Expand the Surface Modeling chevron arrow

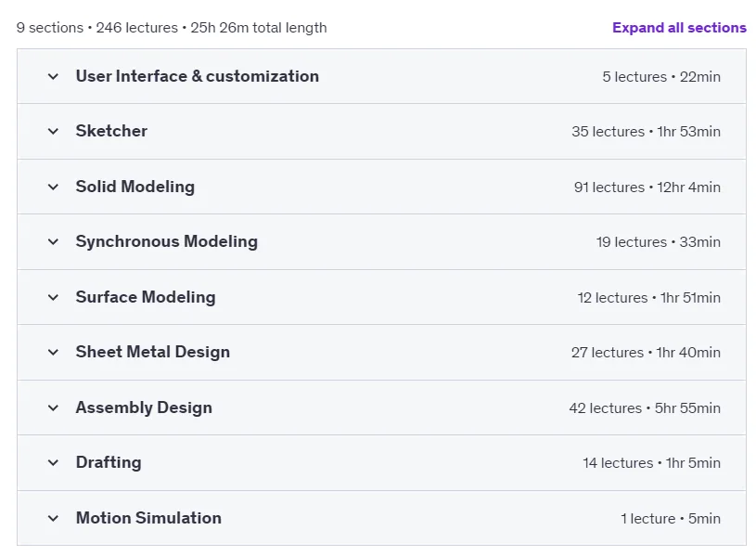(53, 297)
